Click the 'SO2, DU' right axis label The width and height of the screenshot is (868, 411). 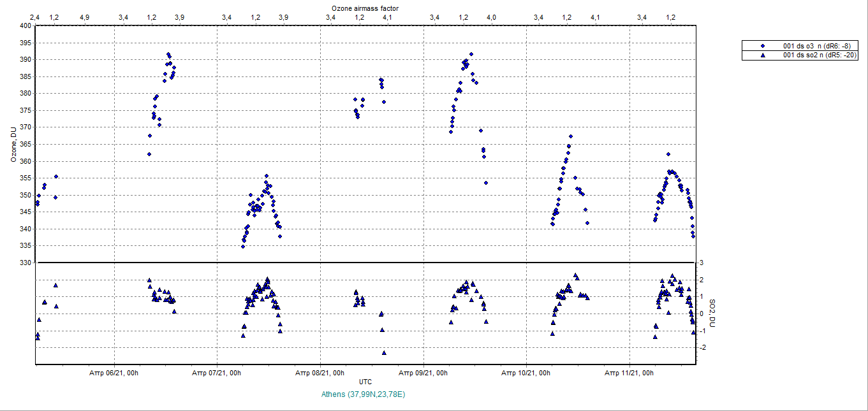tap(713, 314)
